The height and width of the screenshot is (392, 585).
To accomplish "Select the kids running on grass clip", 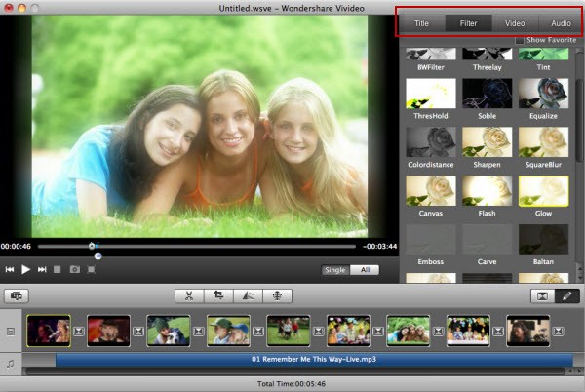I will click(289, 331).
